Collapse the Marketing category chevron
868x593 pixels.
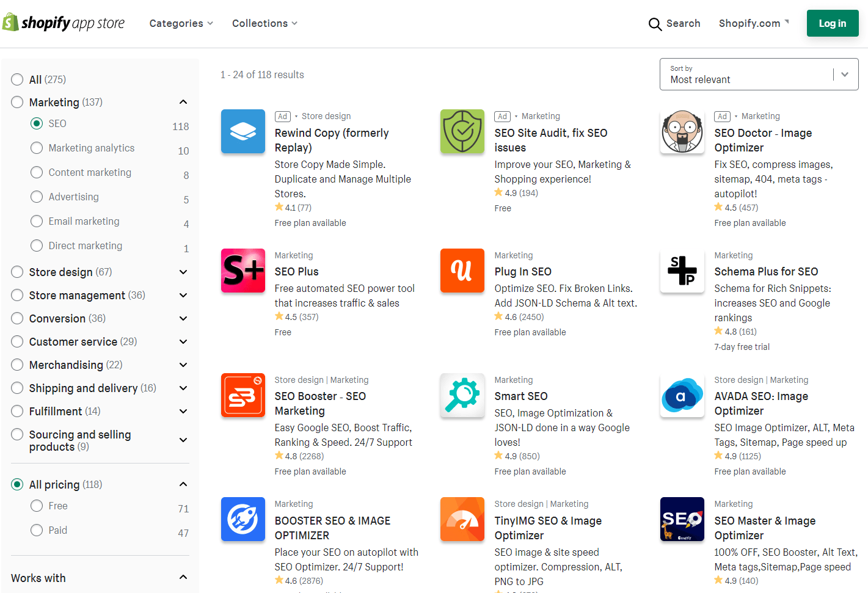(x=183, y=102)
